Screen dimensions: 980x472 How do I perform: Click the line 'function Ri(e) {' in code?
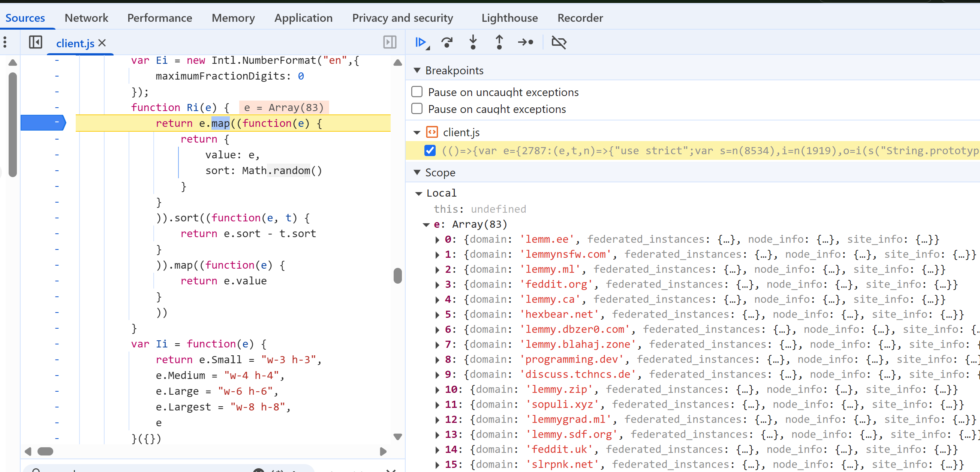click(x=180, y=108)
